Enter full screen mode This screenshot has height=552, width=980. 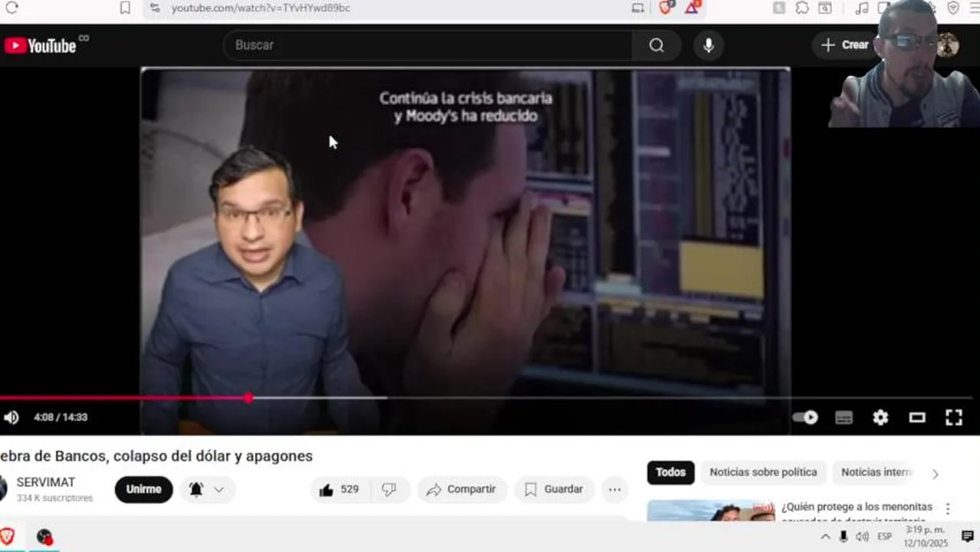point(954,417)
